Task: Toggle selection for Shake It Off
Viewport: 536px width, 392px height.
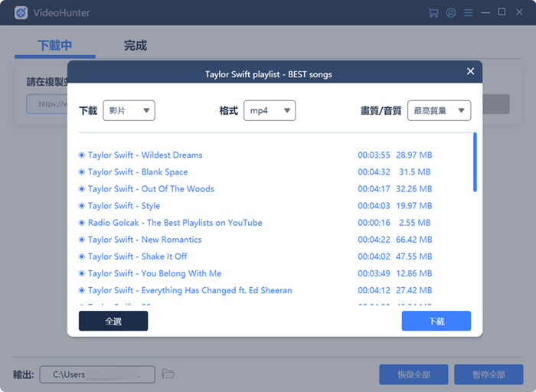Action: click(x=82, y=256)
